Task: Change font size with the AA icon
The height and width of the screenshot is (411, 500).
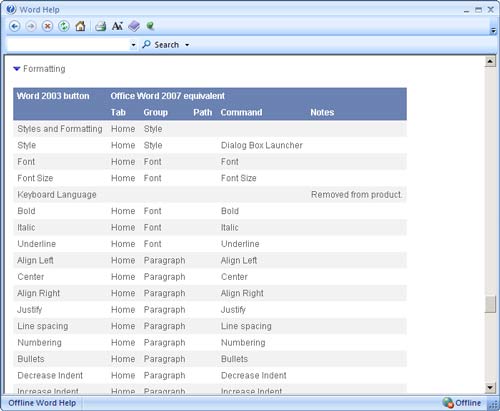Action: [117, 26]
